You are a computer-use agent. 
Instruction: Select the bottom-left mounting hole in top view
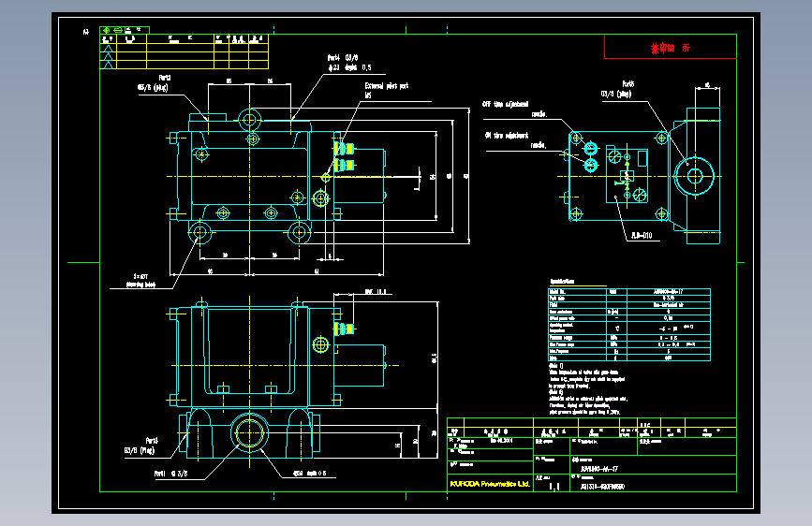pos(199,232)
